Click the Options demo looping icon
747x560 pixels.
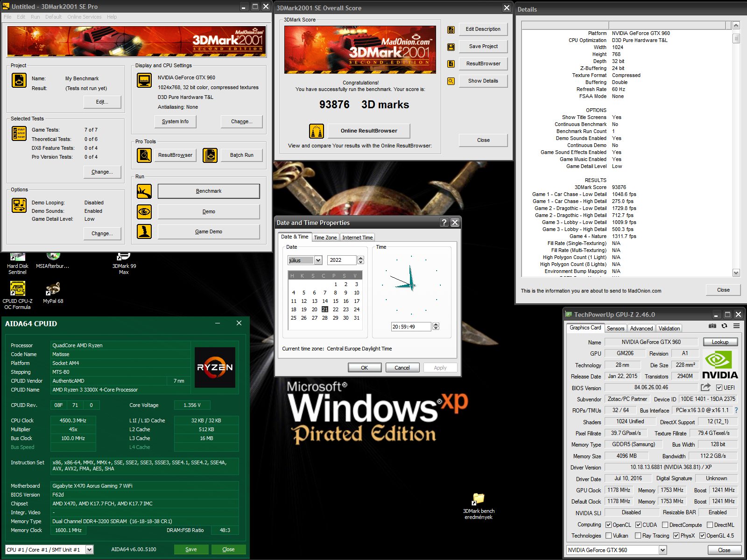[19, 205]
